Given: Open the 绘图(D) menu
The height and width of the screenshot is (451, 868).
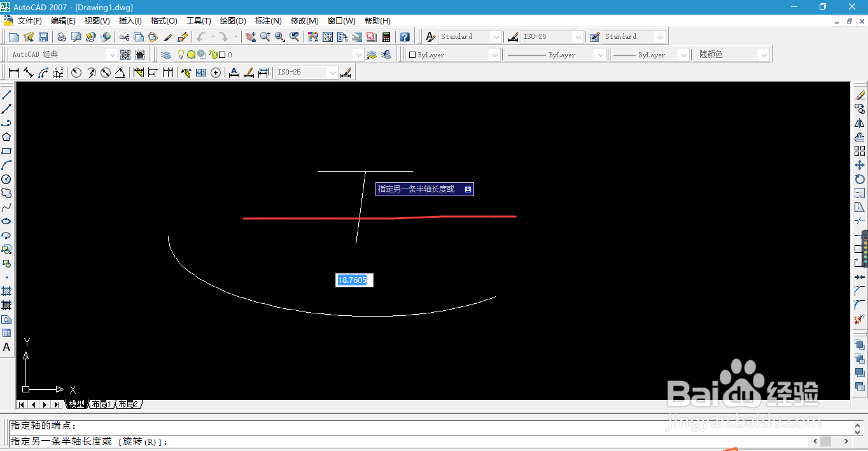Looking at the screenshot, I should pos(233,21).
